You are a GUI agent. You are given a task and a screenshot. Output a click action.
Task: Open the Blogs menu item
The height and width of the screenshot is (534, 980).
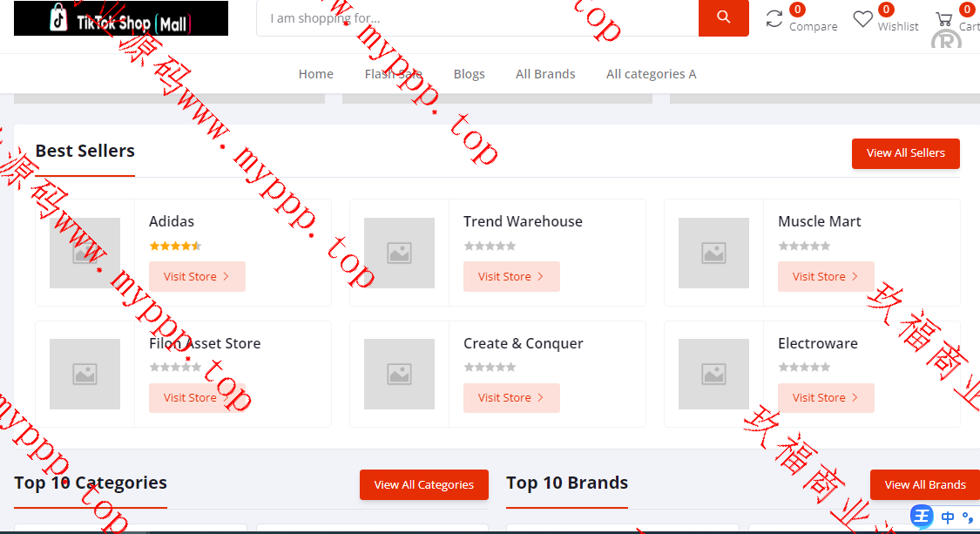pos(469,74)
